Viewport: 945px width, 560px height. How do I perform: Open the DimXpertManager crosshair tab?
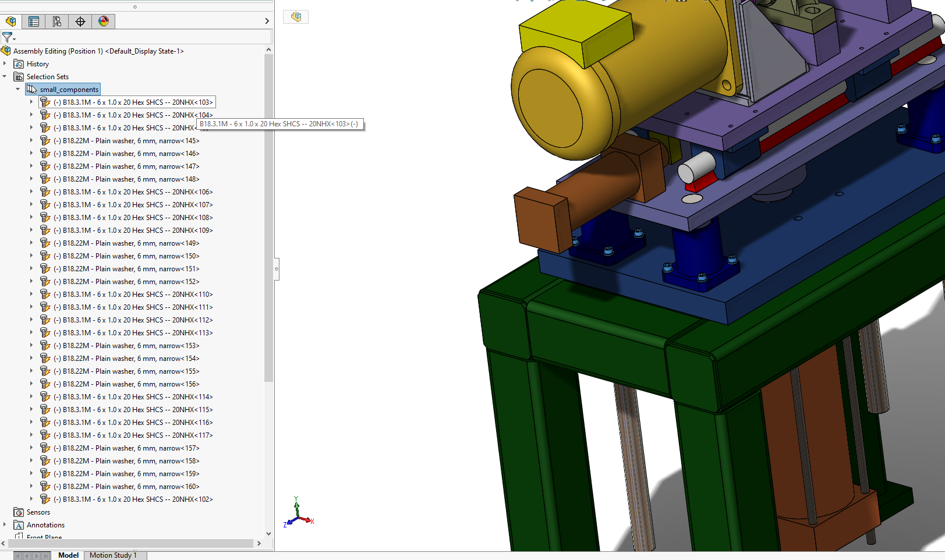80,22
